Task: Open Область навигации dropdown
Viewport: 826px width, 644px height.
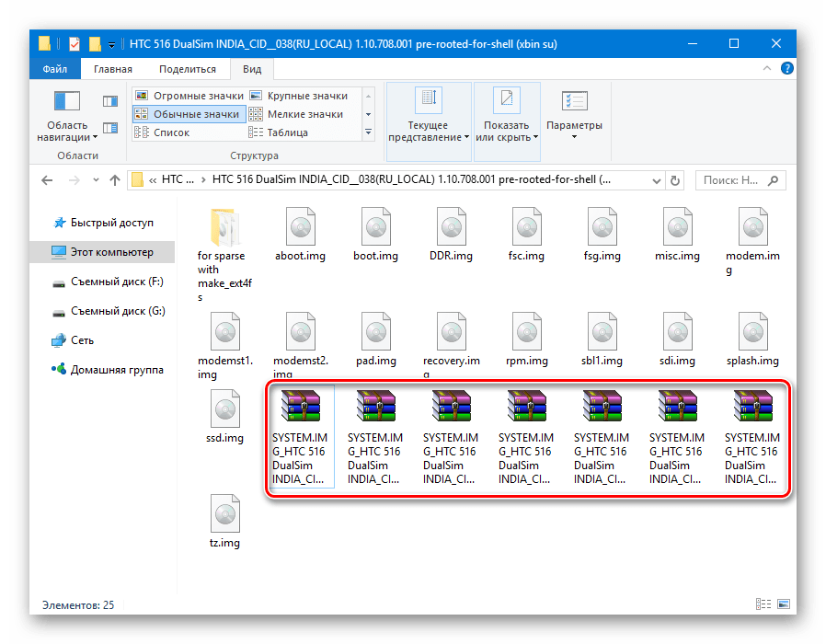Action: 67,115
